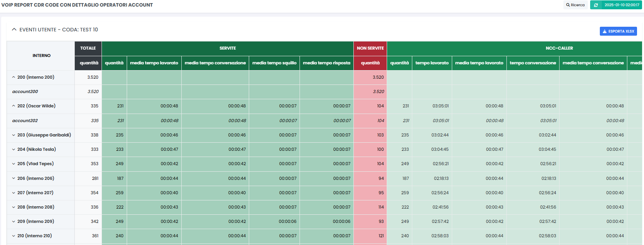Viewport: 644px width, 245px height.
Task: Collapse the 200 (Interno 200) row
Action: click(14, 77)
